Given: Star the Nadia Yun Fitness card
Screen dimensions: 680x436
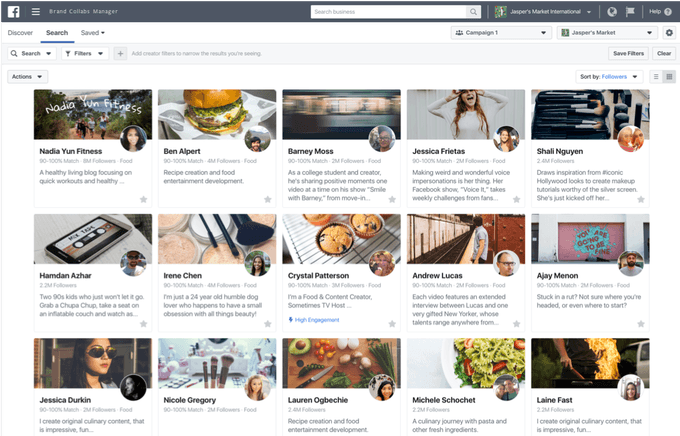Looking at the screenshot, I should (x=144, y=200).
